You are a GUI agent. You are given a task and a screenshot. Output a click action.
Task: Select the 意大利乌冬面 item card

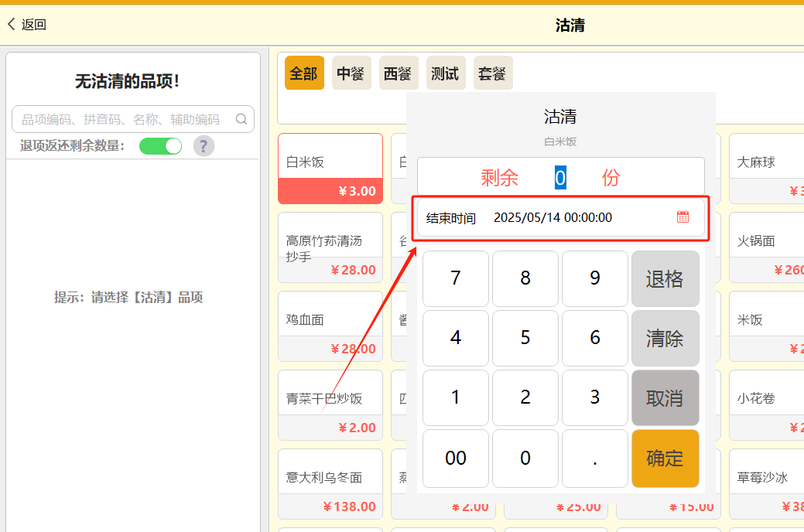330,484
